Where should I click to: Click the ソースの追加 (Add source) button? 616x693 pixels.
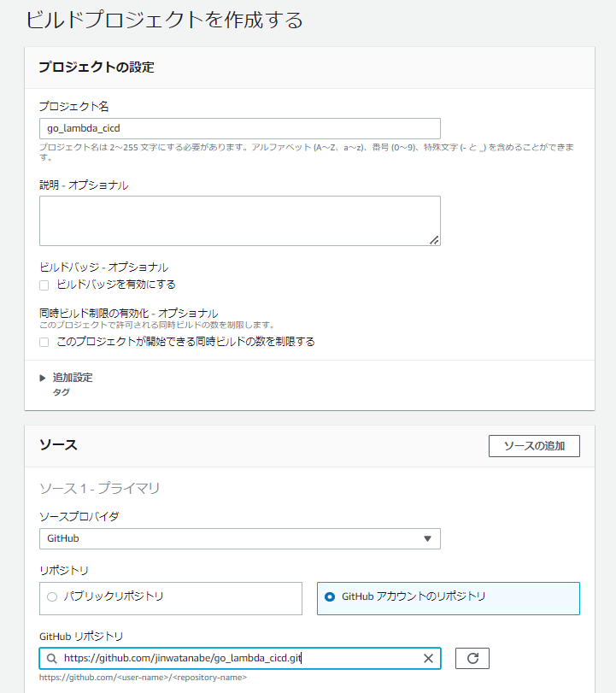(534, 446)
